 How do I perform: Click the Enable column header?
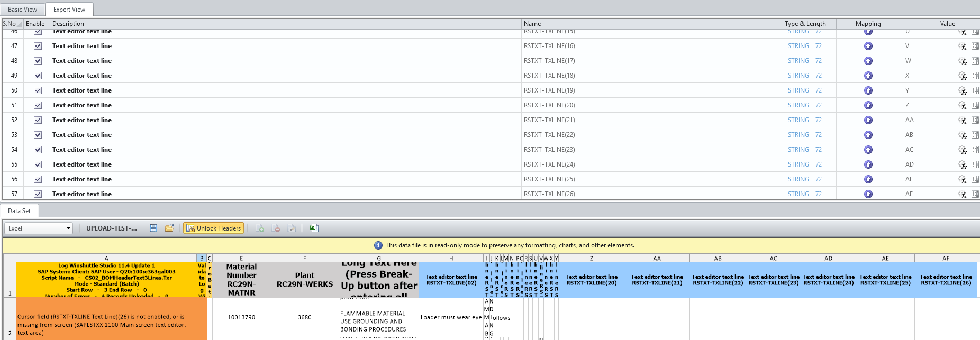(x=35, y=24)
